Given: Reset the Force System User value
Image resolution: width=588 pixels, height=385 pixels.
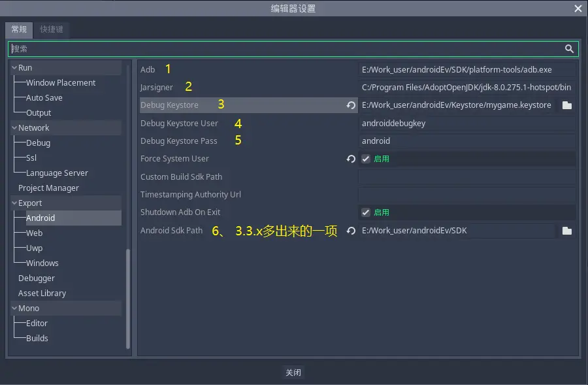Looking at the screenshot, I should [x=351, y=159].
